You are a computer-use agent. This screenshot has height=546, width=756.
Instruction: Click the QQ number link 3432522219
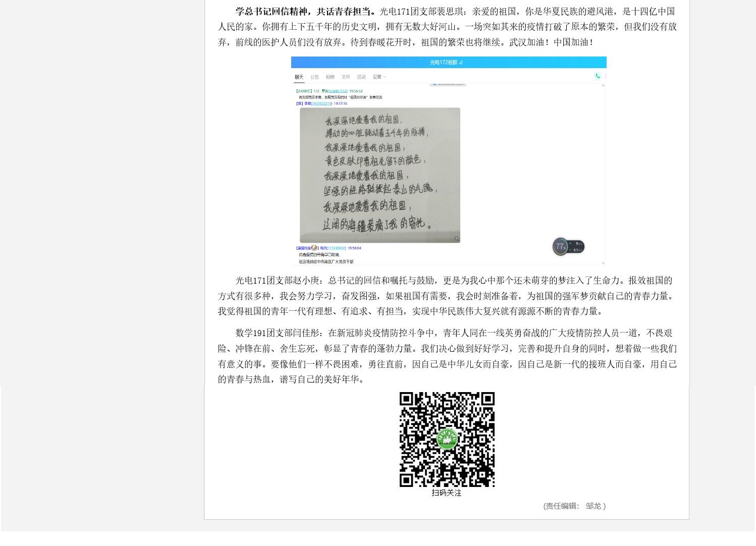click(x=321, y=103)
